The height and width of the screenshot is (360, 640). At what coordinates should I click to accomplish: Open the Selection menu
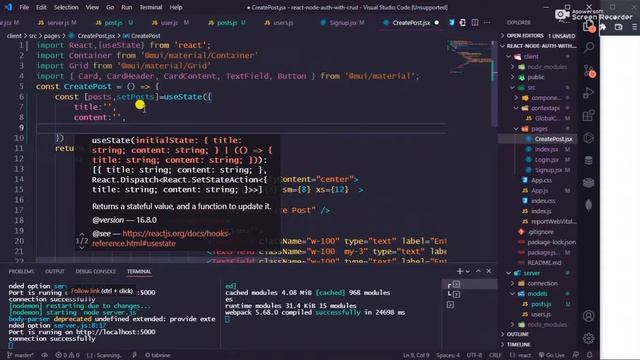tap(66, 7)
